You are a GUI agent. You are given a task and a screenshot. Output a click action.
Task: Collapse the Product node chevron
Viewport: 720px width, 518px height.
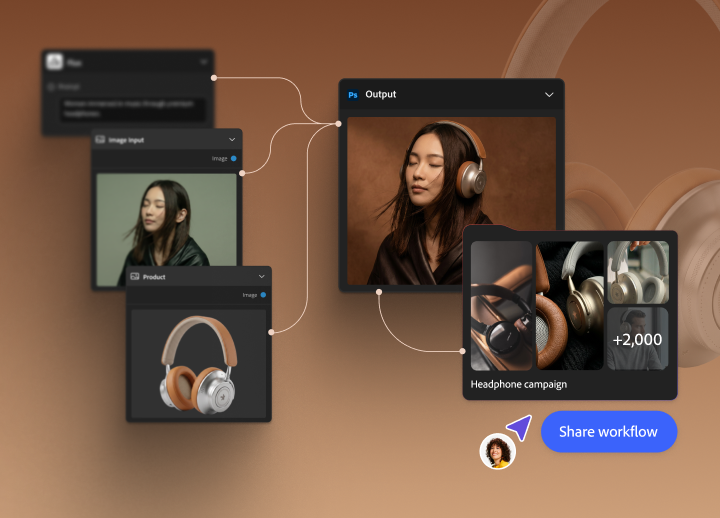pos(262,276)
